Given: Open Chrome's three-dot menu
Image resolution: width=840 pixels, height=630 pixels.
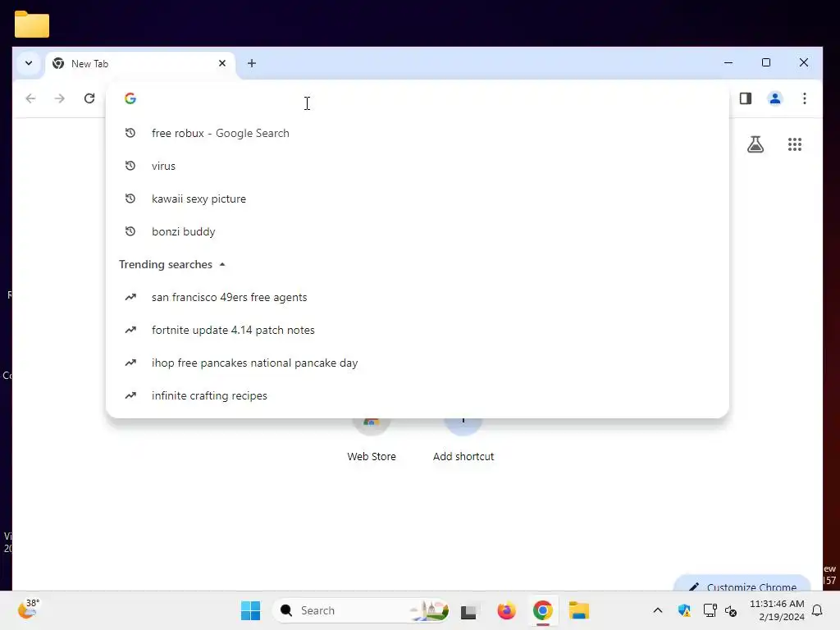Looking at the screenshot, I should 804,98.
